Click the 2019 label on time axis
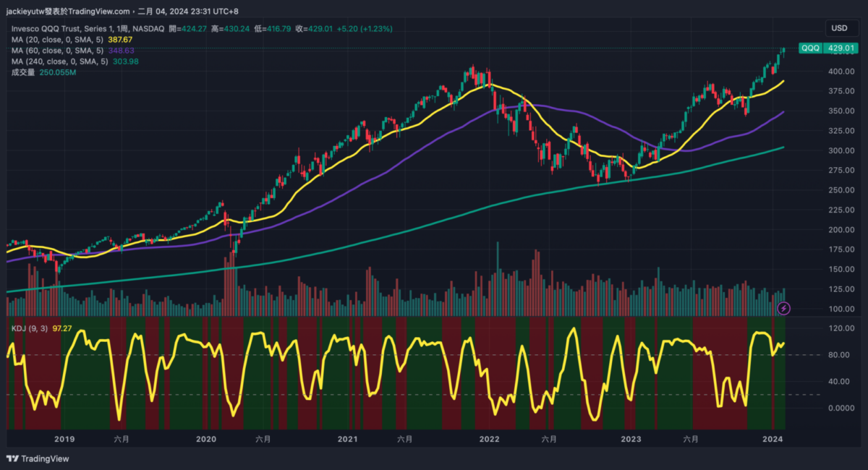Viewport: 868px width, 470px height. coord(64,439)
